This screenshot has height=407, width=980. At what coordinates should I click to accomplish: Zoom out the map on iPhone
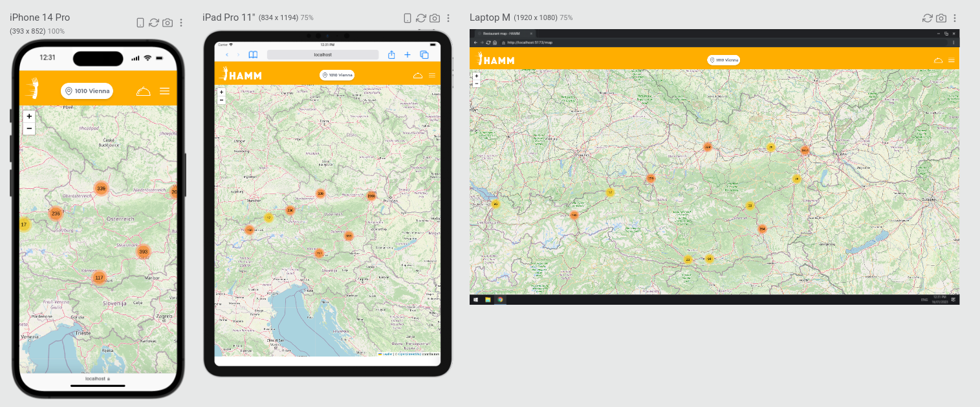click(x=29, y=128)
